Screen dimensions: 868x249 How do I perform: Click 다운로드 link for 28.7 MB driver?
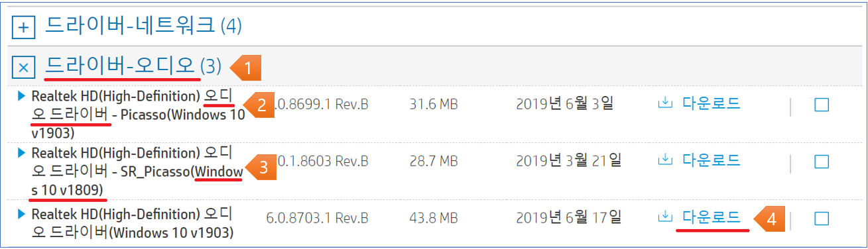point(712,160)
